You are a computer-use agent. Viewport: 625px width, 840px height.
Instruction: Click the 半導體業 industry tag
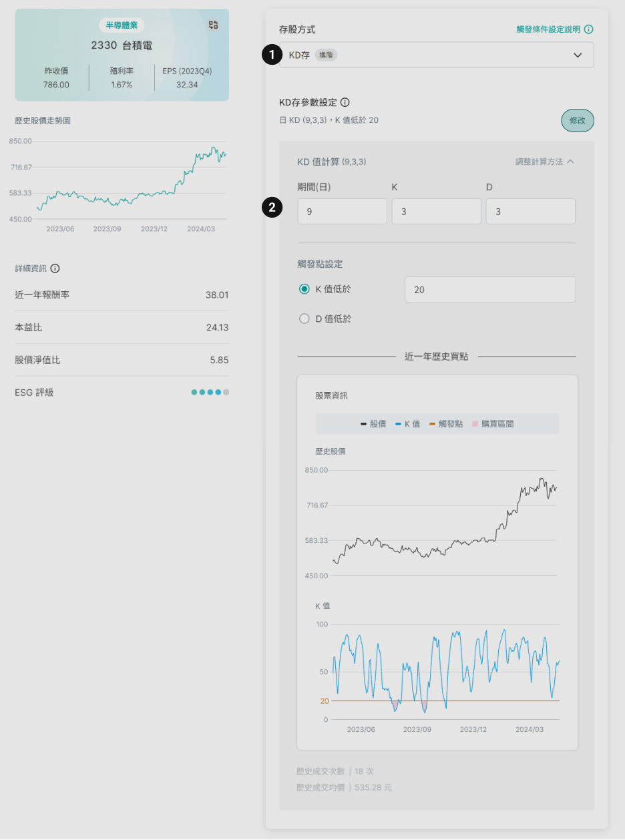tap(122, 25)
